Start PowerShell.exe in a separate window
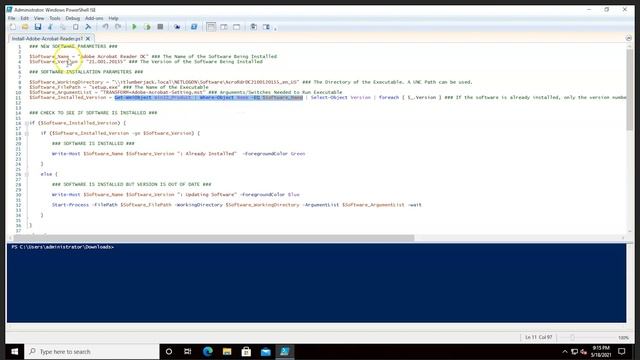 point(194,27)
